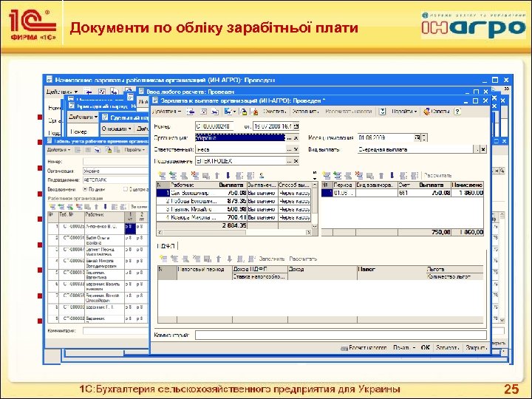The width and height of the screenshot is (532, 399).
Task: Click Рассчитать налоги in the main toolbar
Action: pyautogui.click(x=349, y=112)
